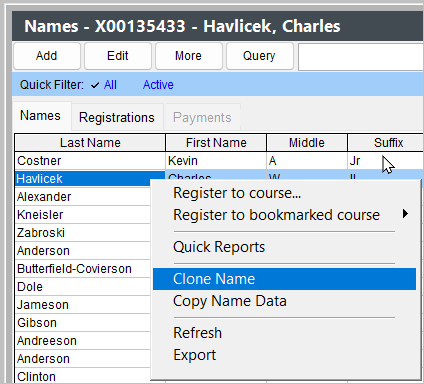Sort by Last Name column header
The height and width of the screenshot is (384, 424).
pos(90,143)
